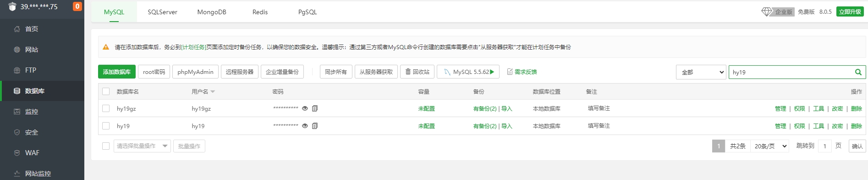
Task: Switch to the Redis tab
Action: click(260, 12)
